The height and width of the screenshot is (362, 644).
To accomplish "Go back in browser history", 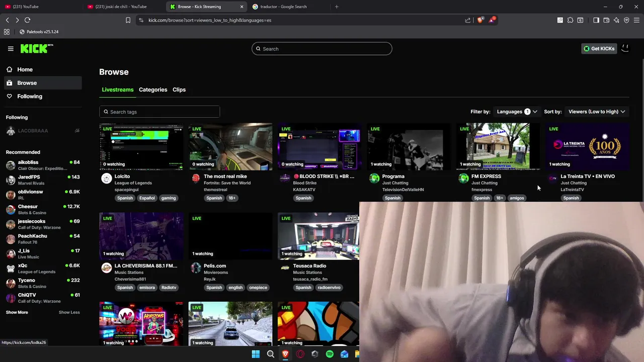I will pos(7,20).
